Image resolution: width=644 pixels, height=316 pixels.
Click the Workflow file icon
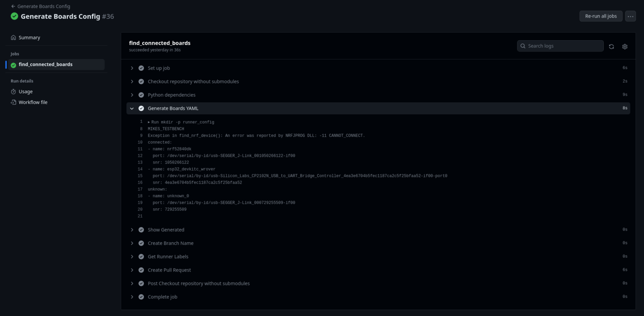click(13, 102)
